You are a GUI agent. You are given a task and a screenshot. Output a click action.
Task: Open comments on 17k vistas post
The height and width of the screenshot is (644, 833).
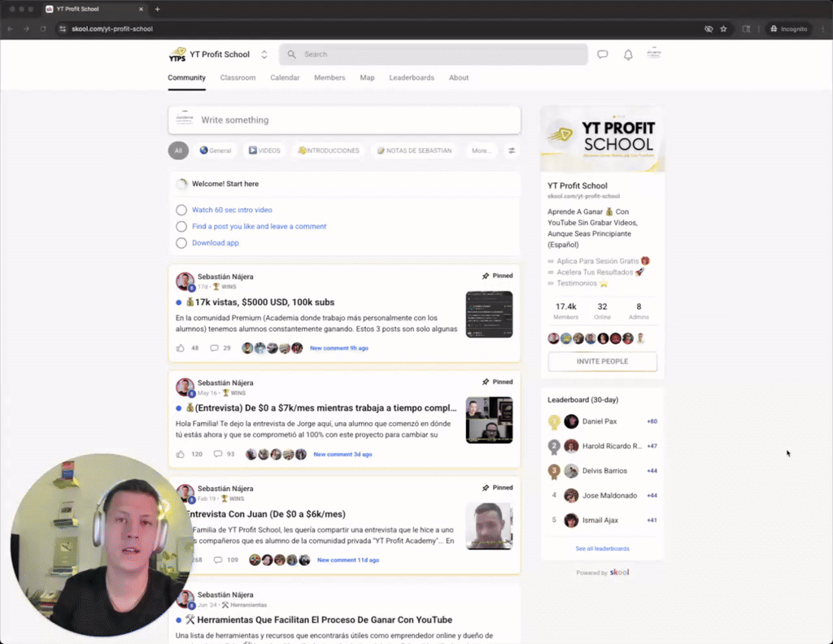tap(214, 348)
